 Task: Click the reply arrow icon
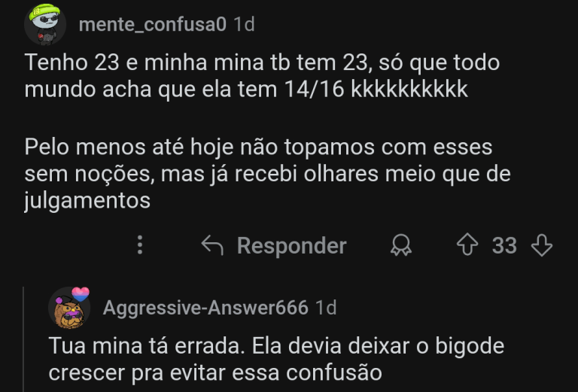pos(213,245)
